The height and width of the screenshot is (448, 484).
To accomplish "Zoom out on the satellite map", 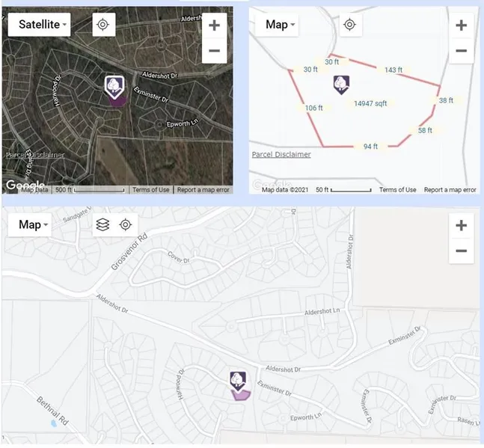I will [214, 51].
